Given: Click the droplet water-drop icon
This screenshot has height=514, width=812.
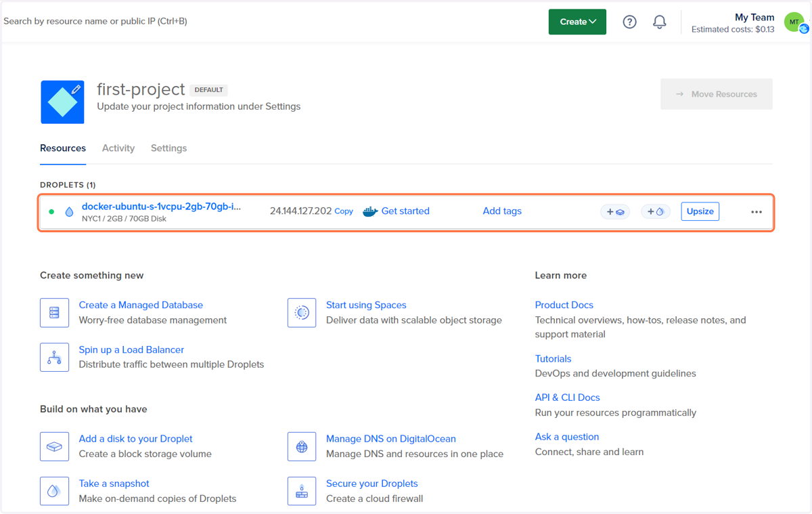Looking at the screenshot, I should 69,212.
